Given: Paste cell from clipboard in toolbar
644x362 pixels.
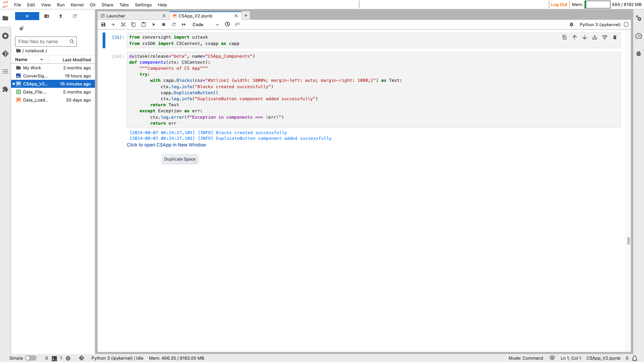Looking at the screenshot, I should click(144, 24).
